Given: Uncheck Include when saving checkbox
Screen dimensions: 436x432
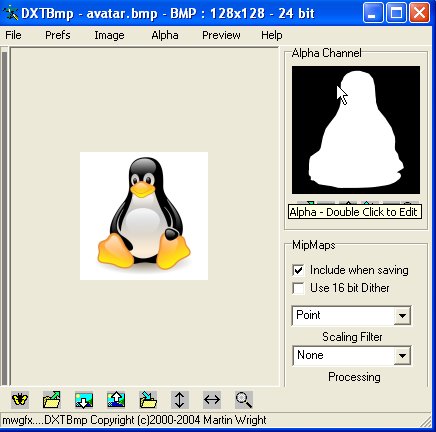Looking at the screenshot, I should coord(298,270).
